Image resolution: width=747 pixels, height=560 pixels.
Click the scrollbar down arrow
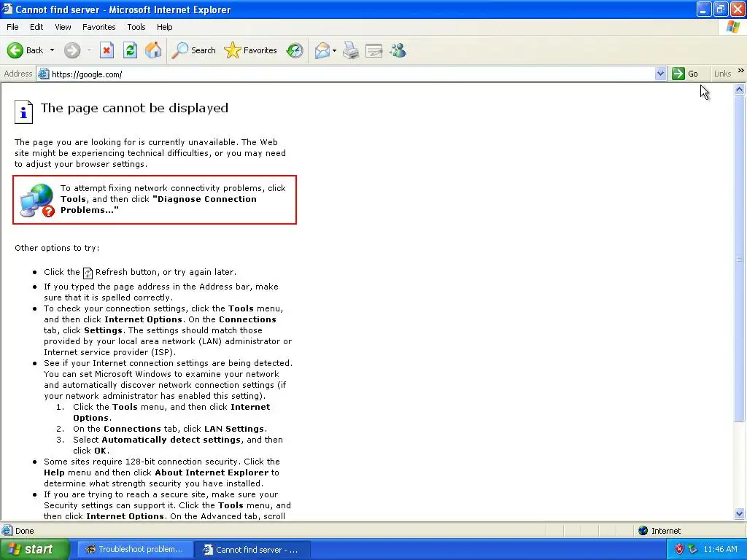(740, 513)
